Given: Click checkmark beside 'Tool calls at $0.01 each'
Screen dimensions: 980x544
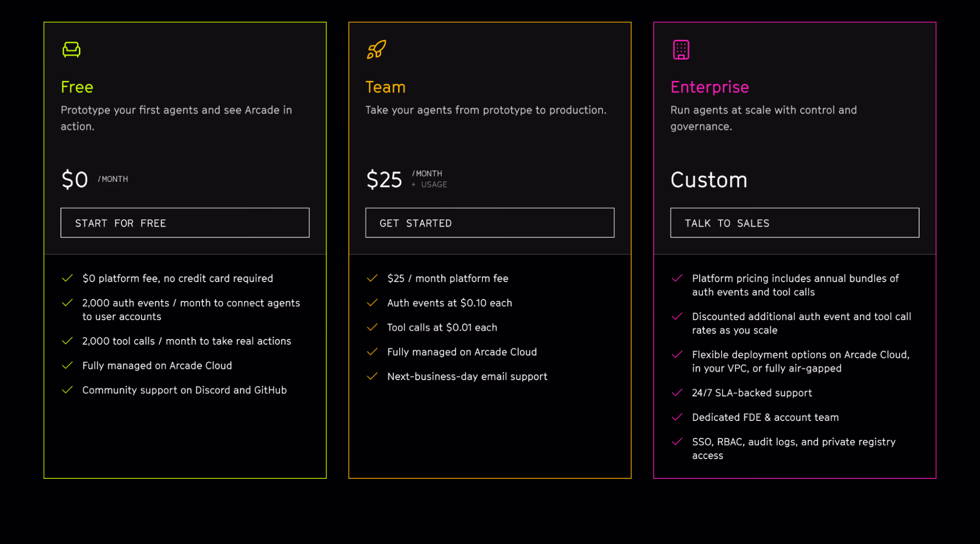Looking at the screenshot, I should click(x=373, y=327).
